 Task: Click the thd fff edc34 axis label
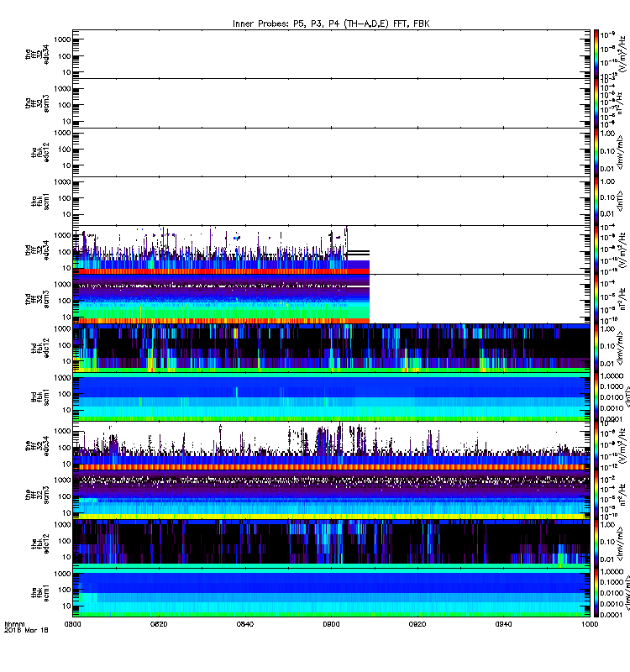(x=37, y=250)
